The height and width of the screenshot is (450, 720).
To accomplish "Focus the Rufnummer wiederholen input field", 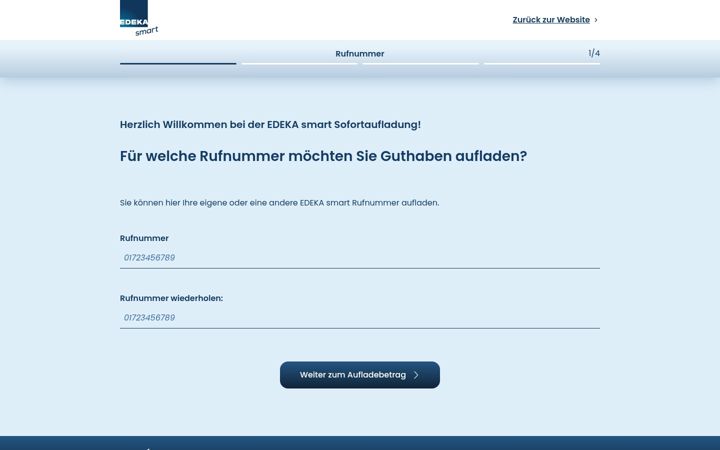I will click(x=360, y=318).
